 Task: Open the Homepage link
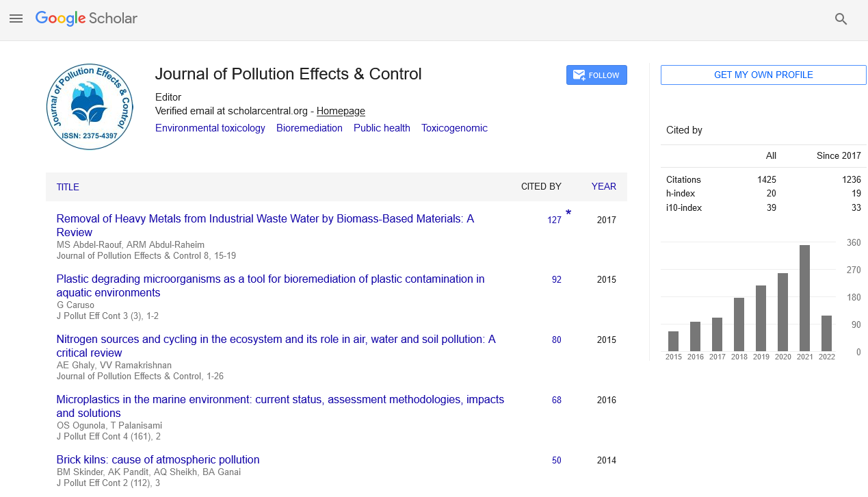(x=341, y=111)
